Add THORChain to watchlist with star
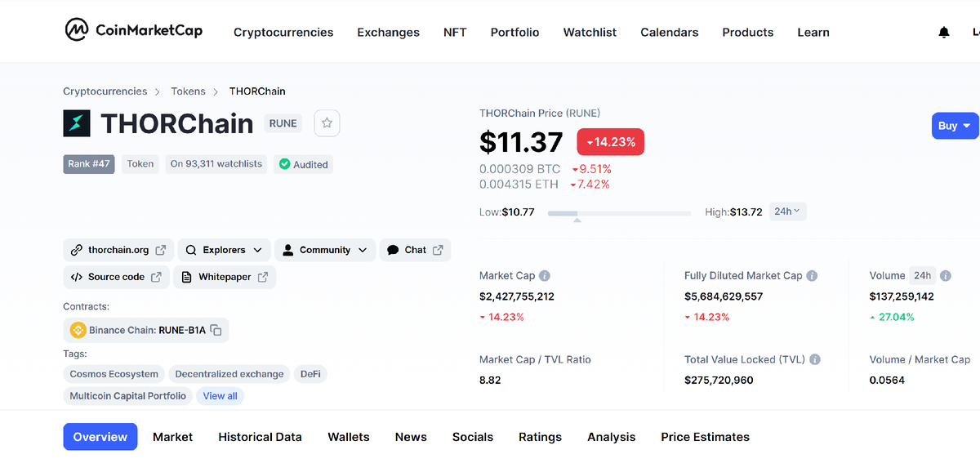Image resolution: width=980 pixels, height=463 pixels. [327, 123]
